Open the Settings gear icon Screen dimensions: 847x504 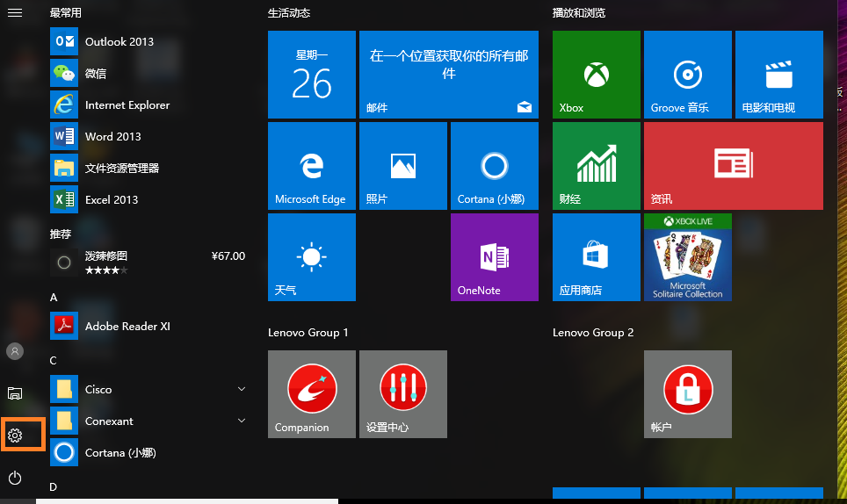tap(15, 436)
